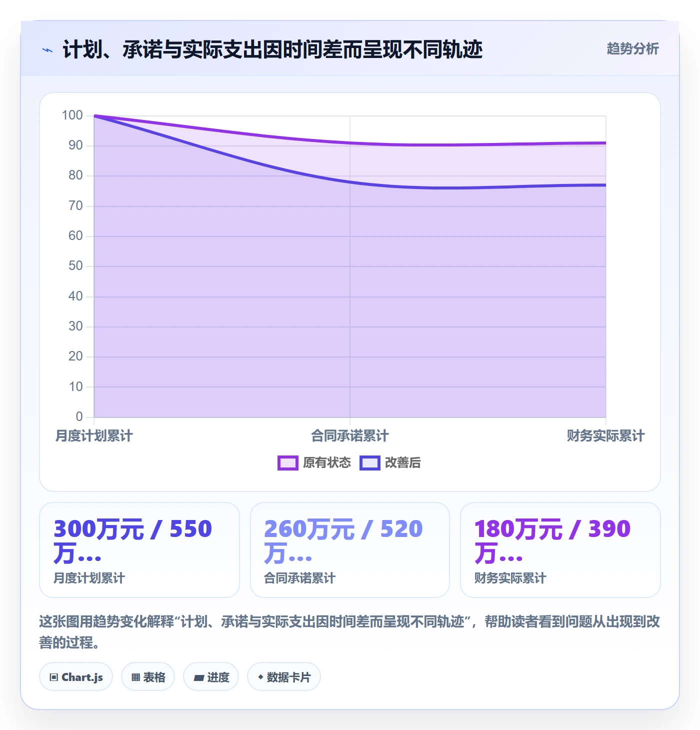The height and width of the screenshot is (730, 700).
Task: Click the bar icon in 进度 chip
Action: pyautogui.click(x=199, y=678)
